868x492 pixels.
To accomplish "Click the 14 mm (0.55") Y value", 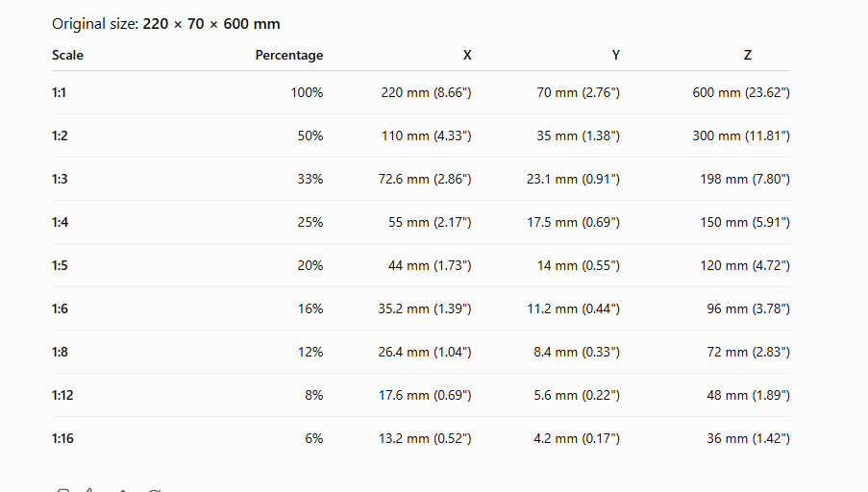I will point(579,265).
